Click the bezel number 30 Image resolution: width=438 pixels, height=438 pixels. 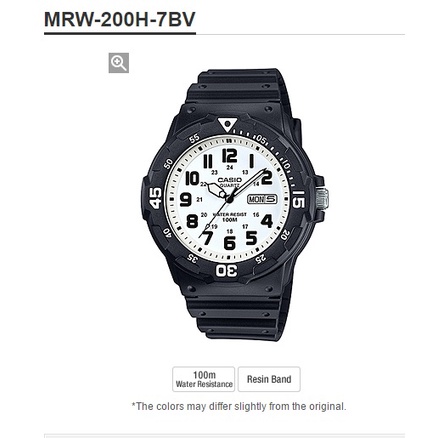227,270
